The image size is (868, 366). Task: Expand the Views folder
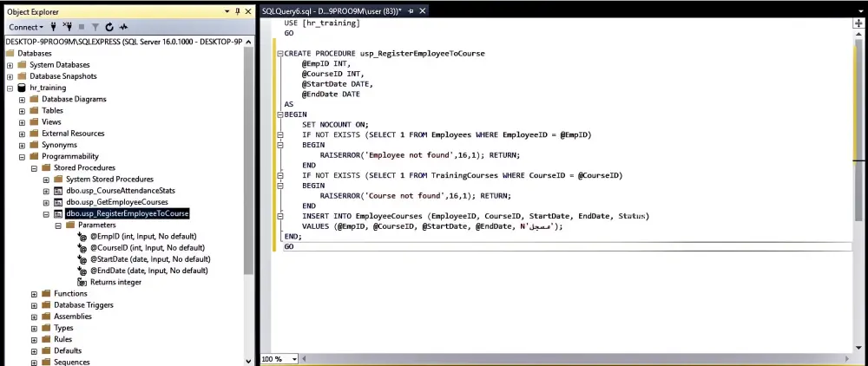[23, 122]
